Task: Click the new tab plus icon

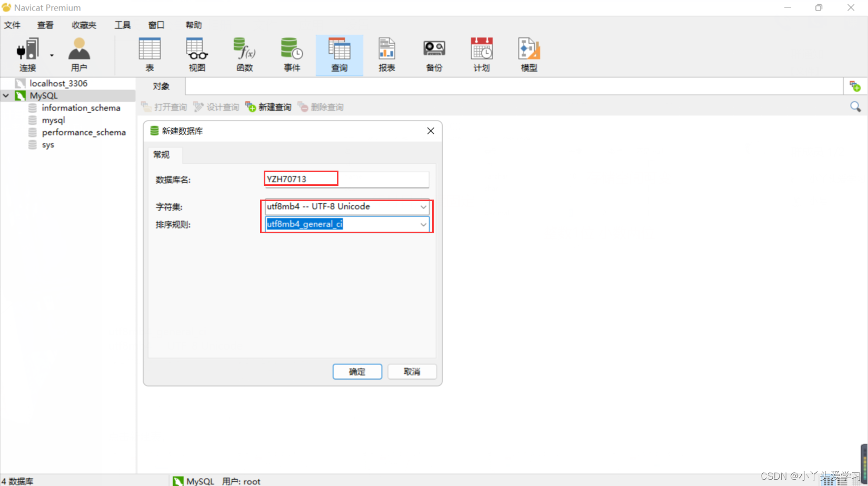Action: [855, 86]
